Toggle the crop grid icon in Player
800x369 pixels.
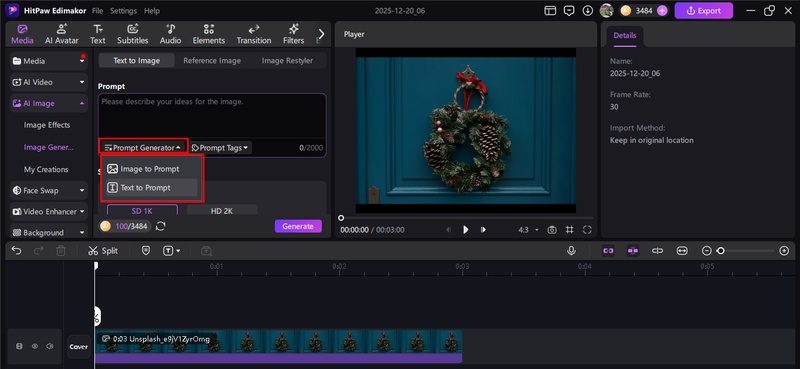pyautogui.click(x=570, y=230)
